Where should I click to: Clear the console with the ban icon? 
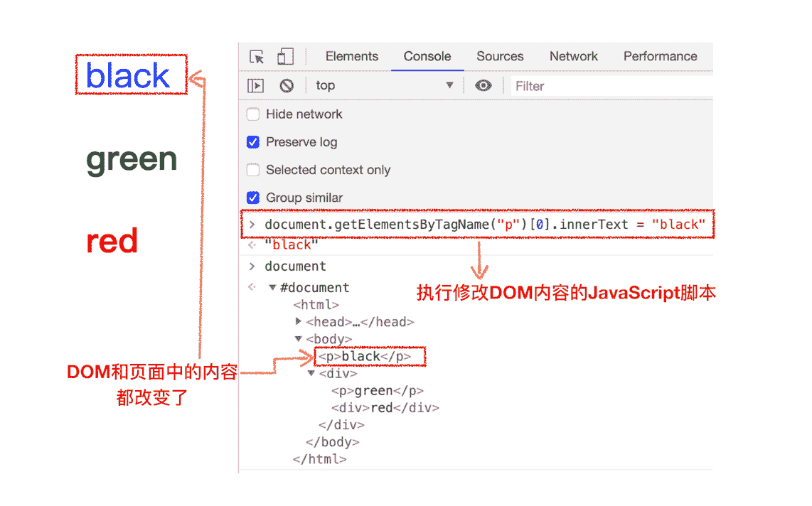[287, 85]
